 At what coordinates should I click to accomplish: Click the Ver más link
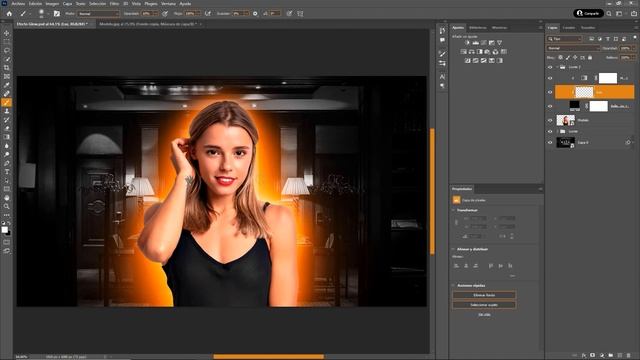click(x=484, y=315)
